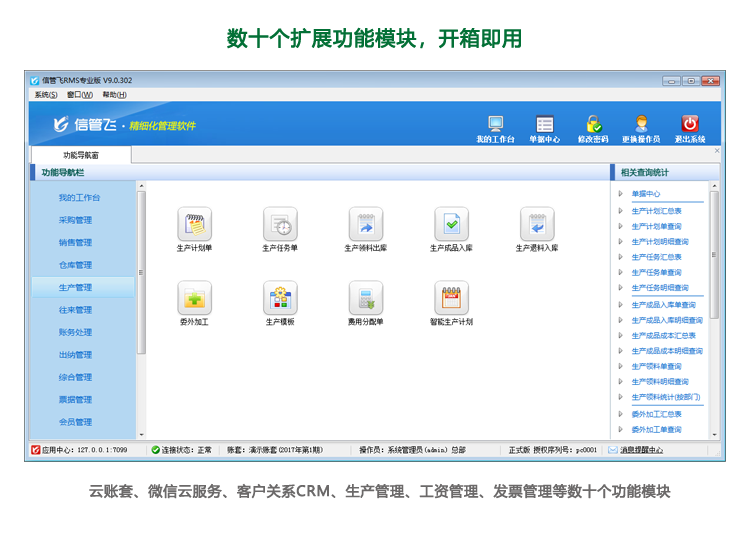Select the 生产退料入库 icon
The width and height of the screenshot is (750, 550).
click(x=537, y=224)
